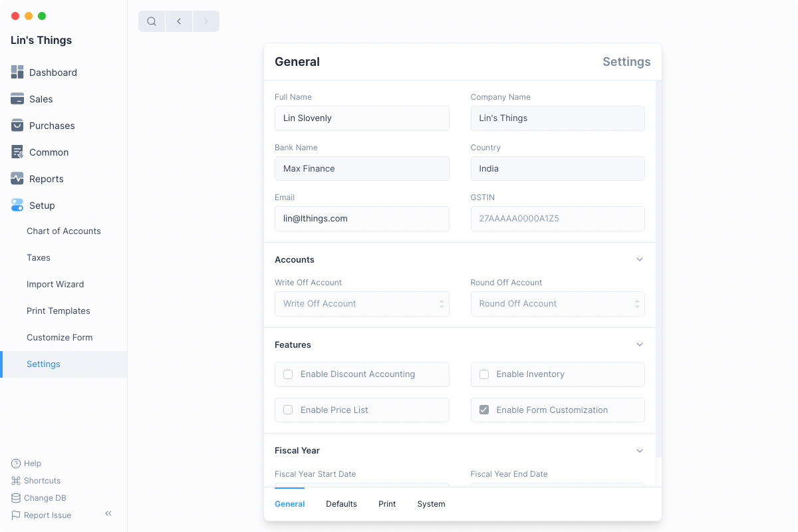Click the search magnifier icon
Image resolution: width=798 pixels, height=532 pixels.
pyautogui.click(x=152, y=21)
